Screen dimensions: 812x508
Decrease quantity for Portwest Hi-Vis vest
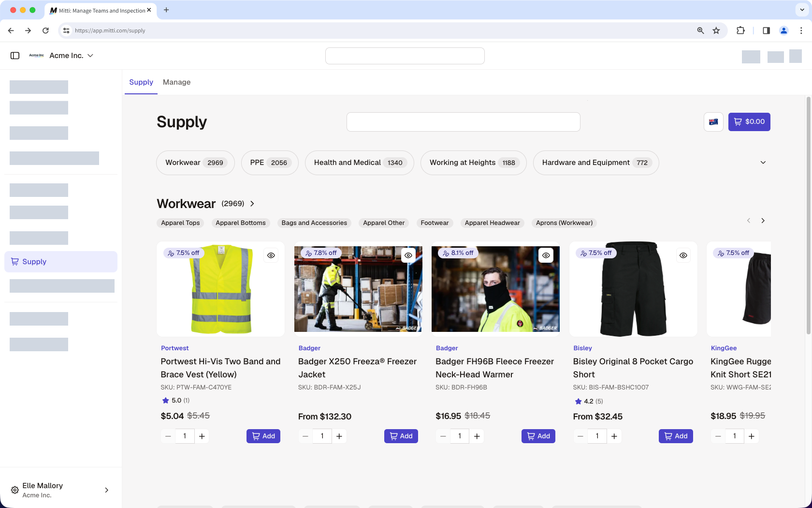pos(168,436)
